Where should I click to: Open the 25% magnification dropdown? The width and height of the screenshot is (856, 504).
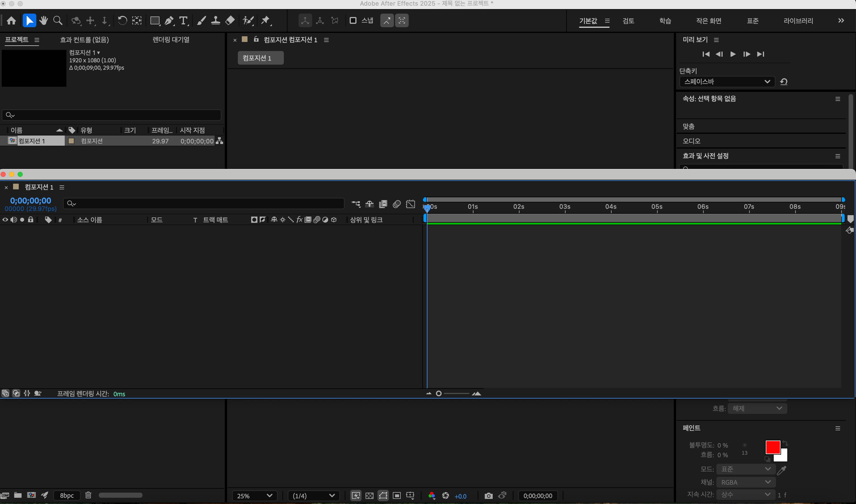click(254, 496)
